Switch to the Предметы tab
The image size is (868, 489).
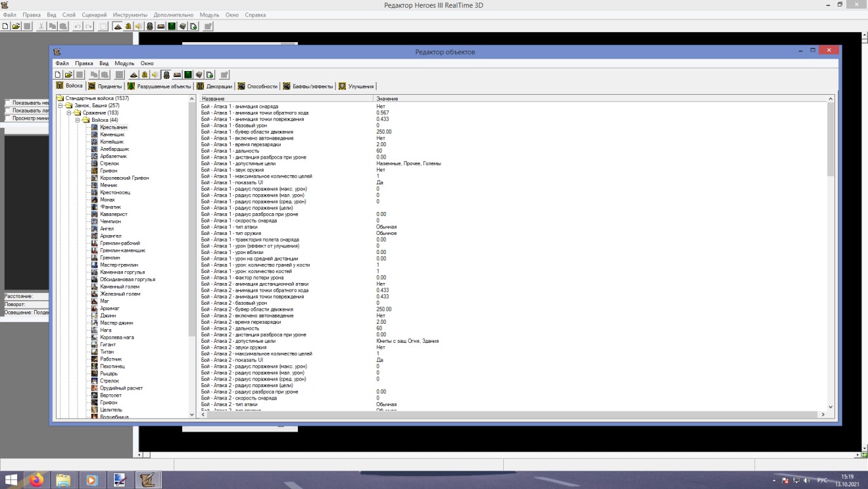pyautogui.click(x=105, y=86)
